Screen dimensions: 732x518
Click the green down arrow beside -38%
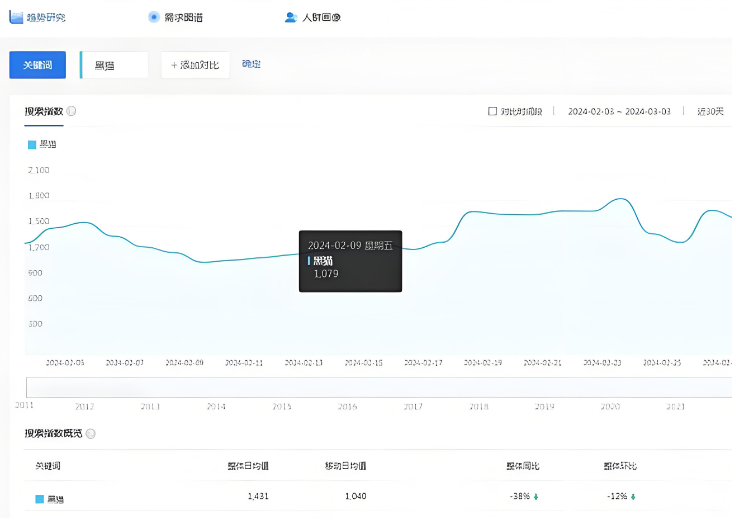click(536, 497)
